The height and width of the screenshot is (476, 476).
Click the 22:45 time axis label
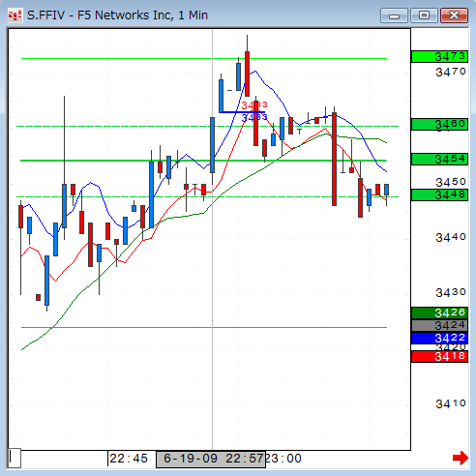click(129, 459)
